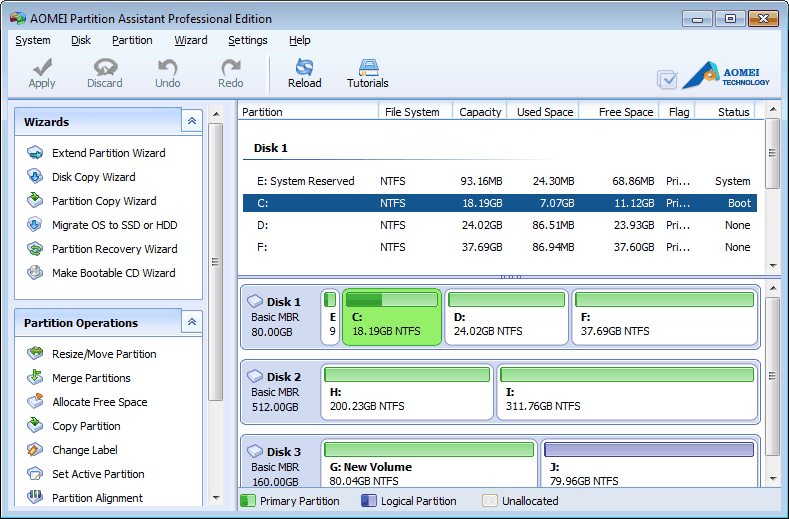Screen dimensions: 789x519
Task: Select the D: partition block on Disk 1
Action: [x=505, y=317]
